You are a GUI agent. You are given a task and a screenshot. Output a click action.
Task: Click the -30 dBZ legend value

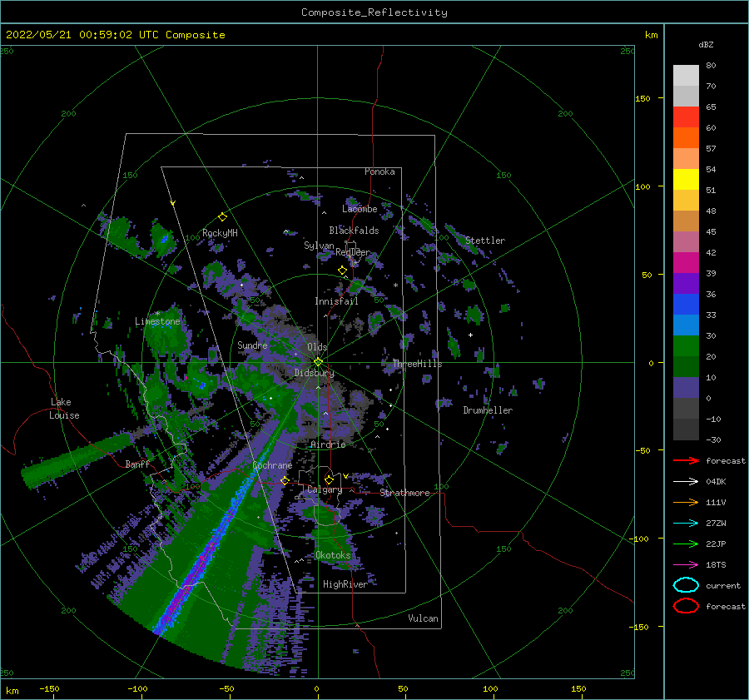tap(714, 439)
